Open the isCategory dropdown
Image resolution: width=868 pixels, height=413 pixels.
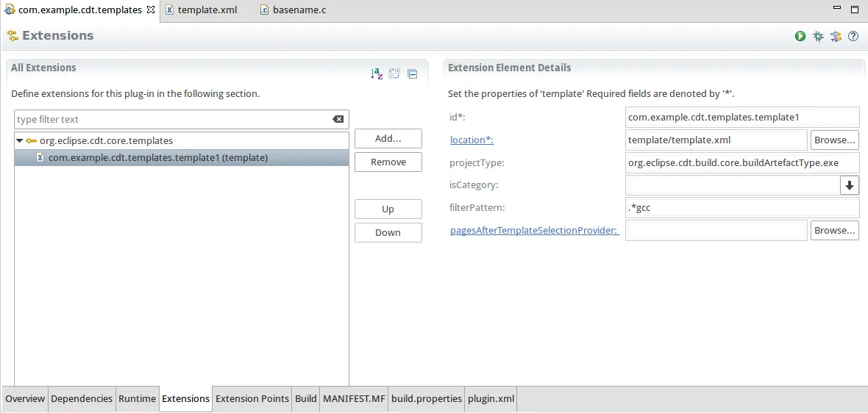pos(849,185)
